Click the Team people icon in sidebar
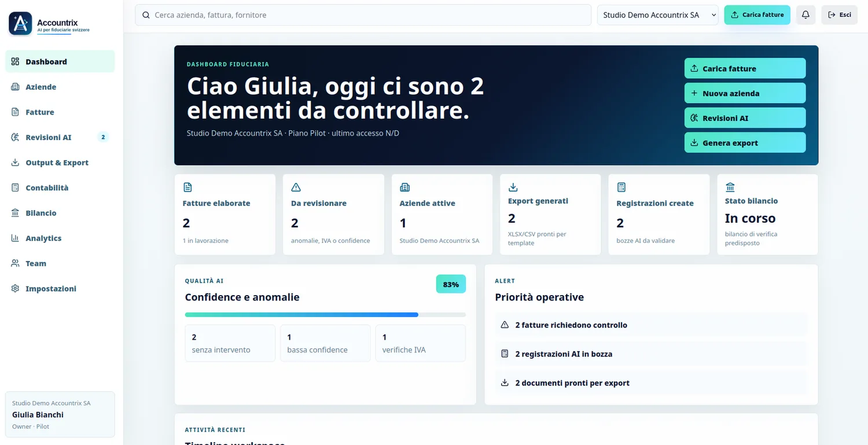 pos(16,263)
